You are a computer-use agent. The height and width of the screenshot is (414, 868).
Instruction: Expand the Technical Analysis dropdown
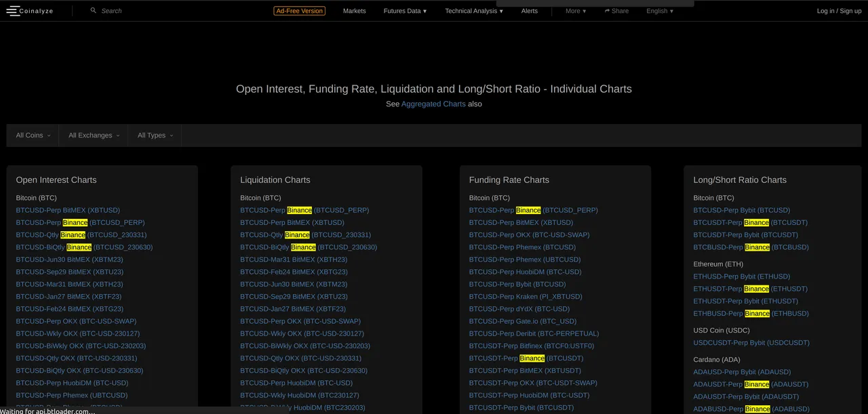(x=474, y=11)
